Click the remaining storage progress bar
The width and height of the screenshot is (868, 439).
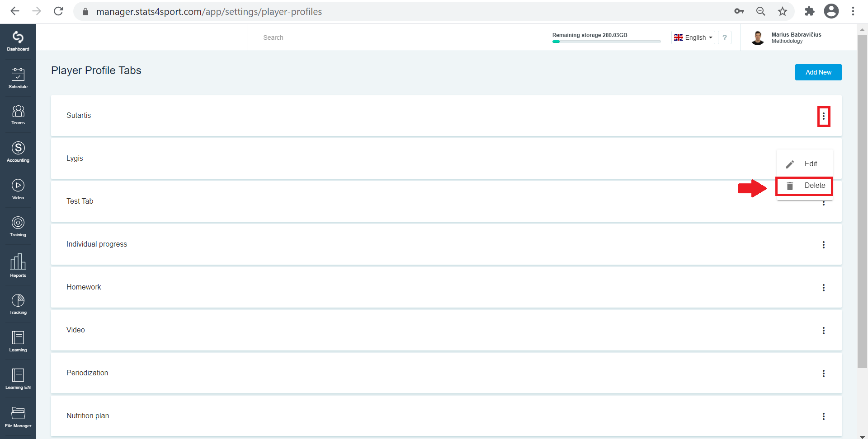[x=606, y=42]
